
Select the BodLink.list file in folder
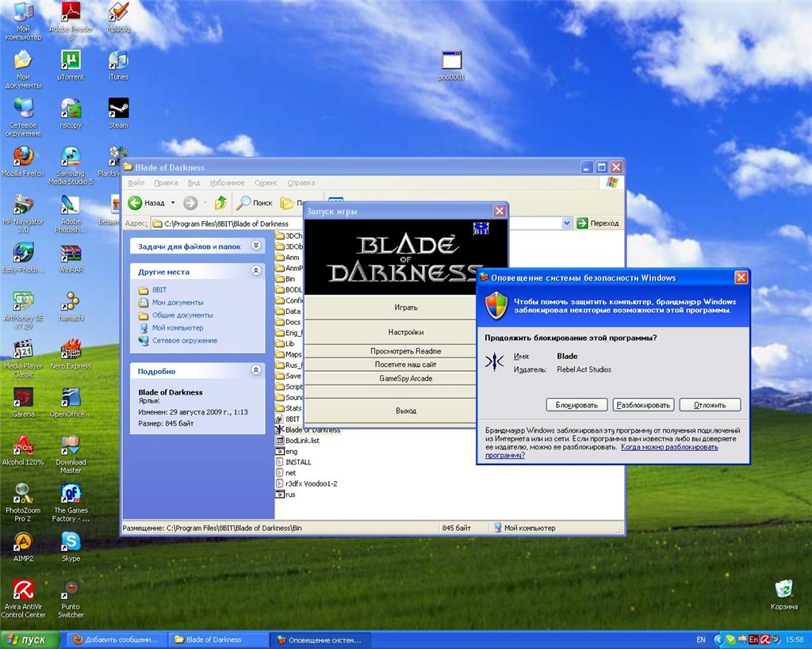[301, 440]
